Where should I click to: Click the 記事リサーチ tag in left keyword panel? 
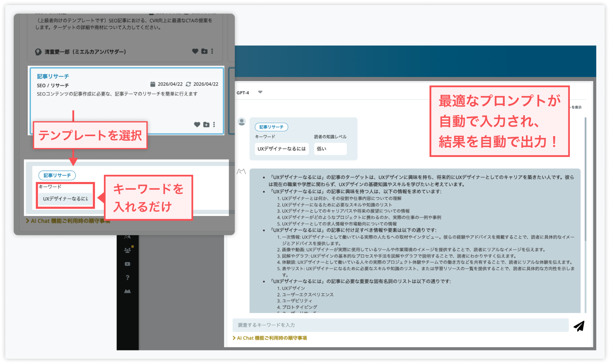[x=57, y=175]
